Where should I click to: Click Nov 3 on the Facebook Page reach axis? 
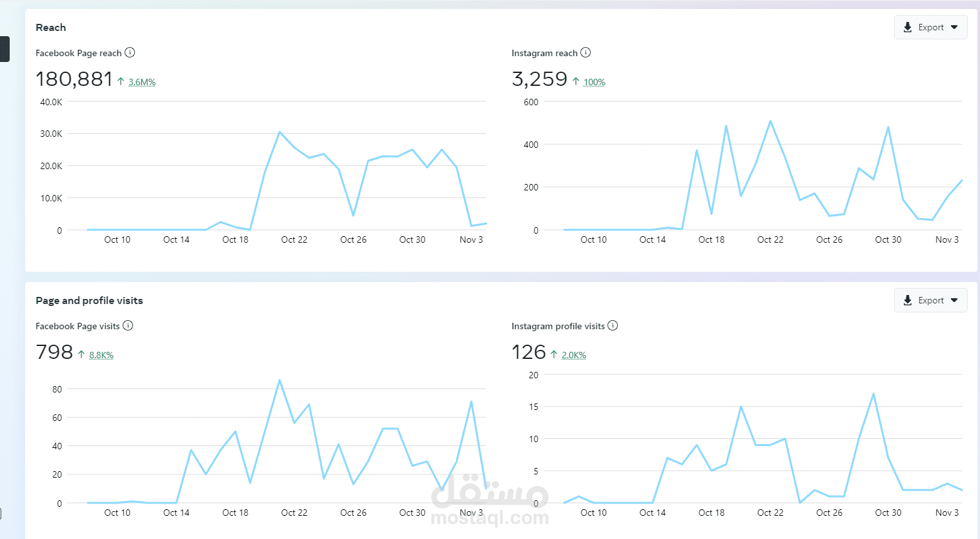coord(471,239)
